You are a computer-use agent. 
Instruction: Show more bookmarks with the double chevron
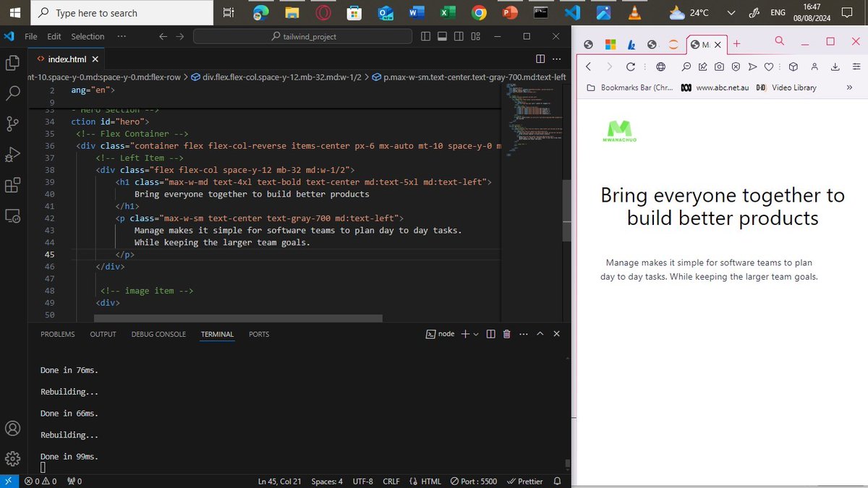849,87
